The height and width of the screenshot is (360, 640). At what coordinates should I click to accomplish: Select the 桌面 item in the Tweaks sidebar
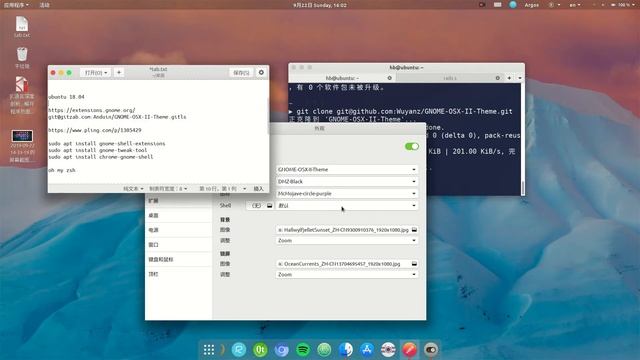tap(178, 216)
